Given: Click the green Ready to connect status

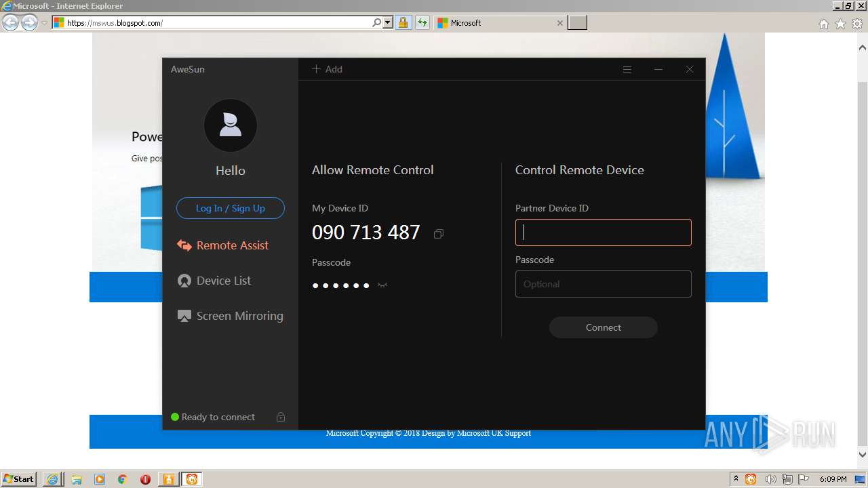Looking at the screenshot, I should pyautogui.click(x=213, y=417).
